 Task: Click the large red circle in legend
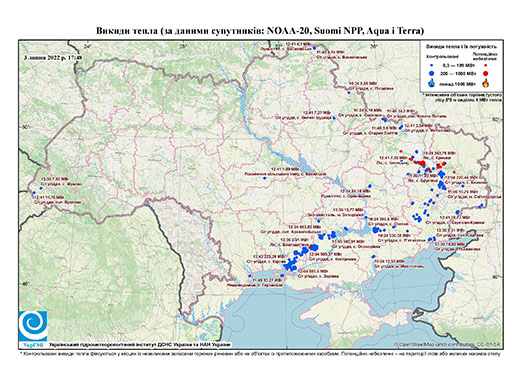click(x=486, y=73)
